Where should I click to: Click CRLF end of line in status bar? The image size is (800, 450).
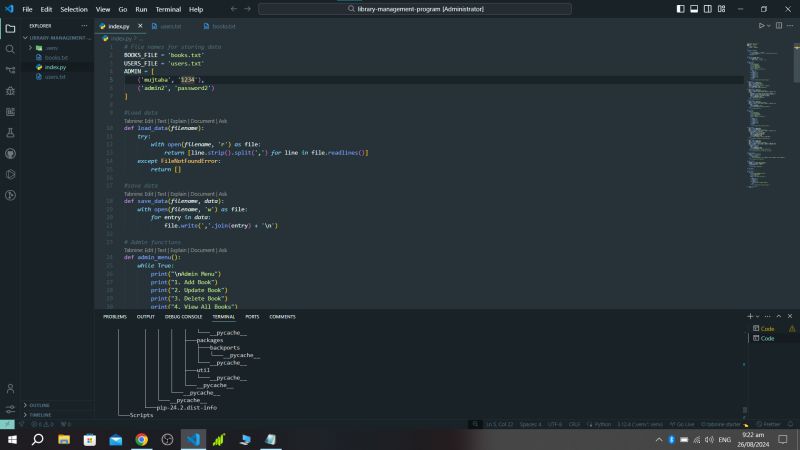574,424
